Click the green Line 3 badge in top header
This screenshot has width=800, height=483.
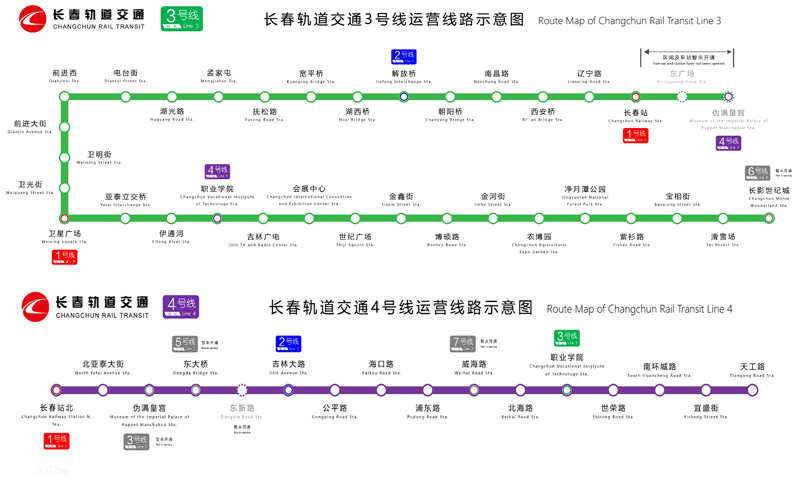click(182, 18)
